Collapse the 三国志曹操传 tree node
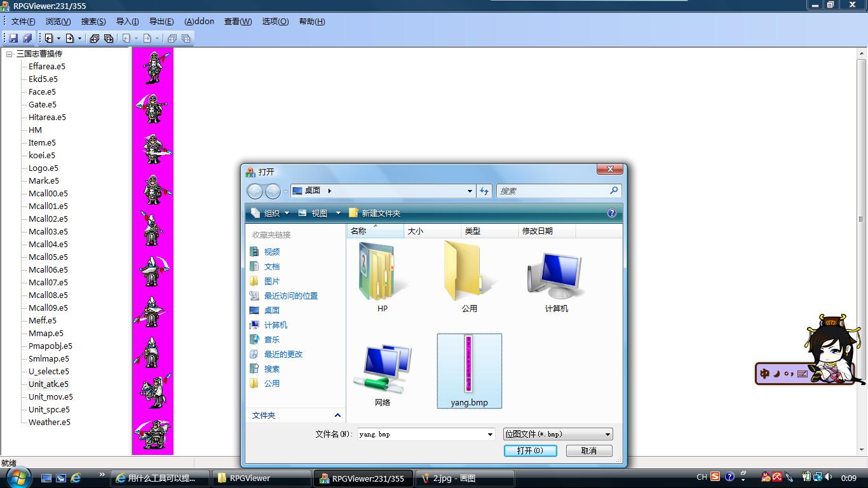 click(10, 54)
